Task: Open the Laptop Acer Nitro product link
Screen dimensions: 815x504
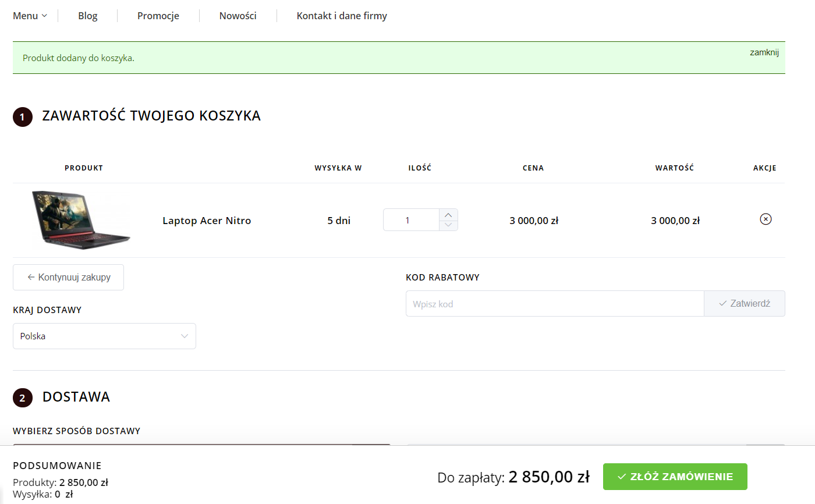Action: tap(207, 221)
